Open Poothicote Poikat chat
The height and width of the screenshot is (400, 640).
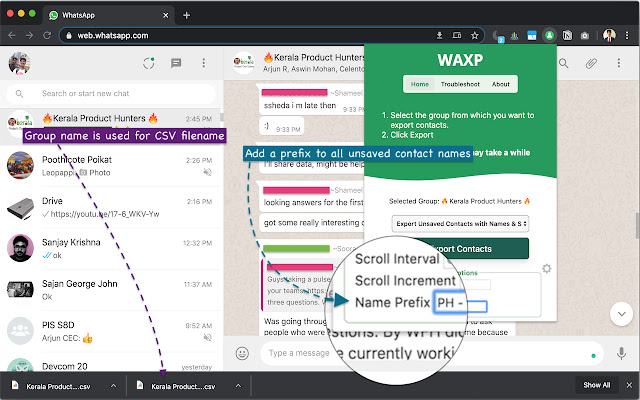tap(111, 166)
